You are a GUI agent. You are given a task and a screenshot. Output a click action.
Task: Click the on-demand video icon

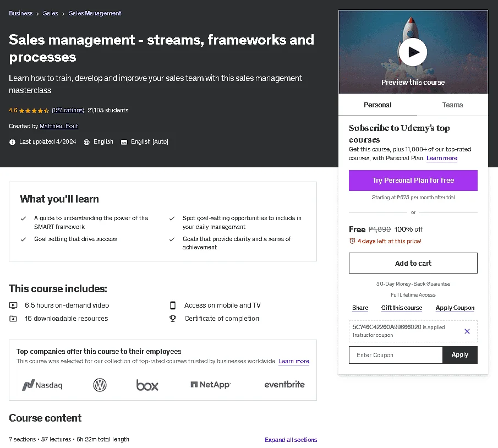pos(13,305)
